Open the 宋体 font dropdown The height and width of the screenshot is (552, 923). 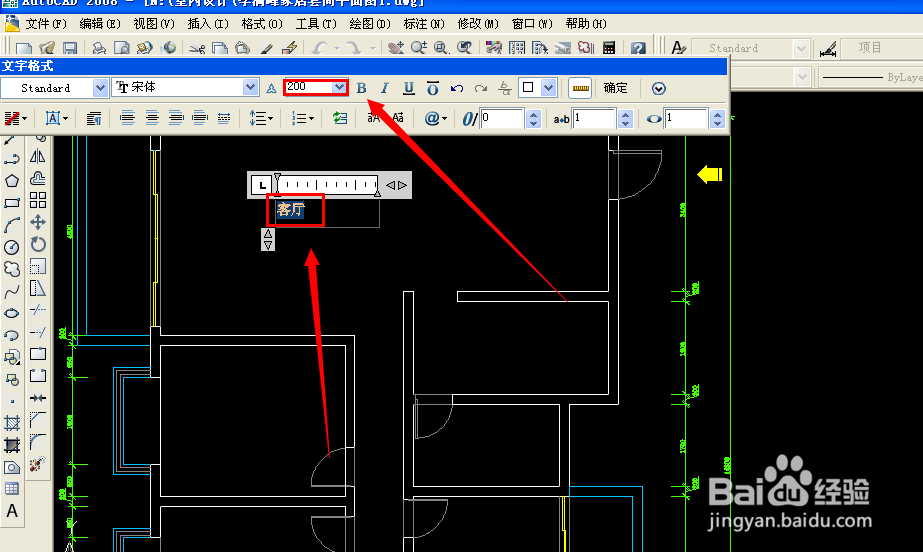251,88
